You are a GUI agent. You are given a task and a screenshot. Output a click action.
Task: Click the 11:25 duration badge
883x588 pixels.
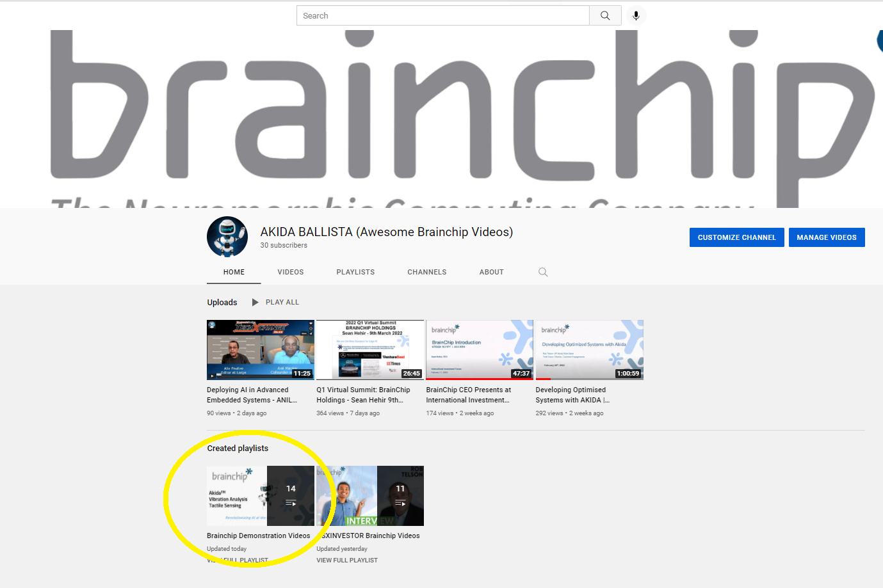[x=302, y=373]
